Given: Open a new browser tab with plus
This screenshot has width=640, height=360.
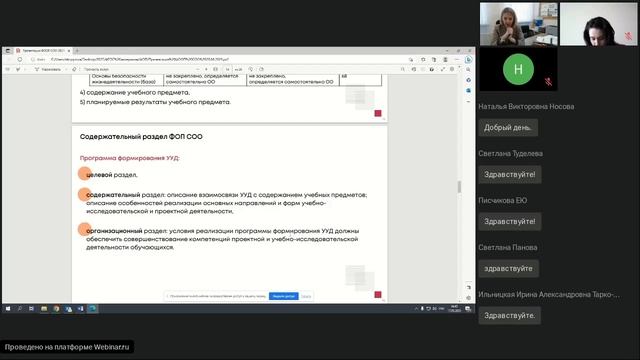Looking at the screenshot, I should [77, 51].
